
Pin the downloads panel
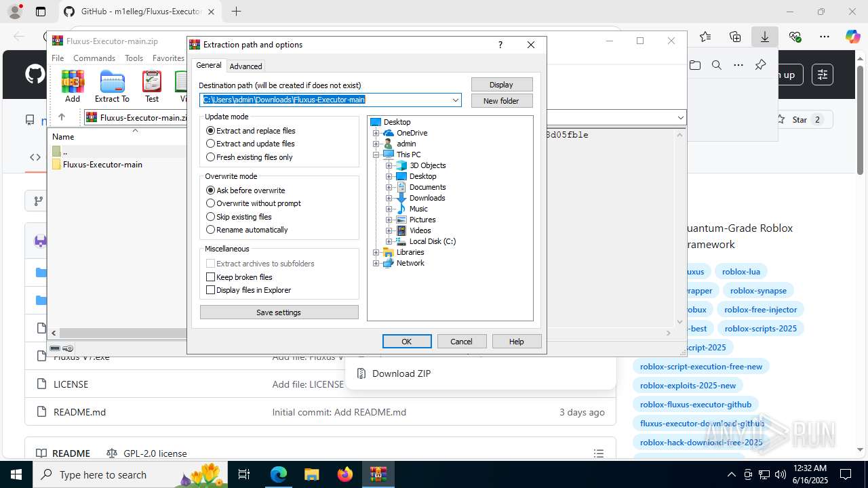[x=760, y=65]
